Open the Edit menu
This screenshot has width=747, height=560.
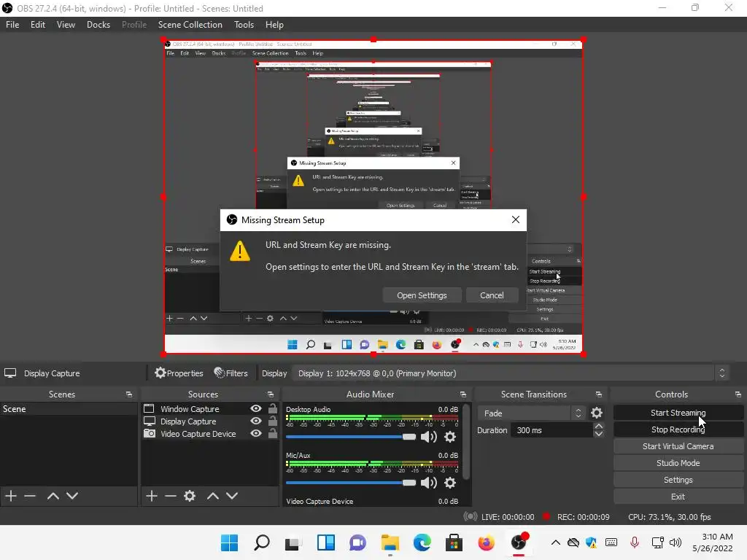tap(38, 25)
